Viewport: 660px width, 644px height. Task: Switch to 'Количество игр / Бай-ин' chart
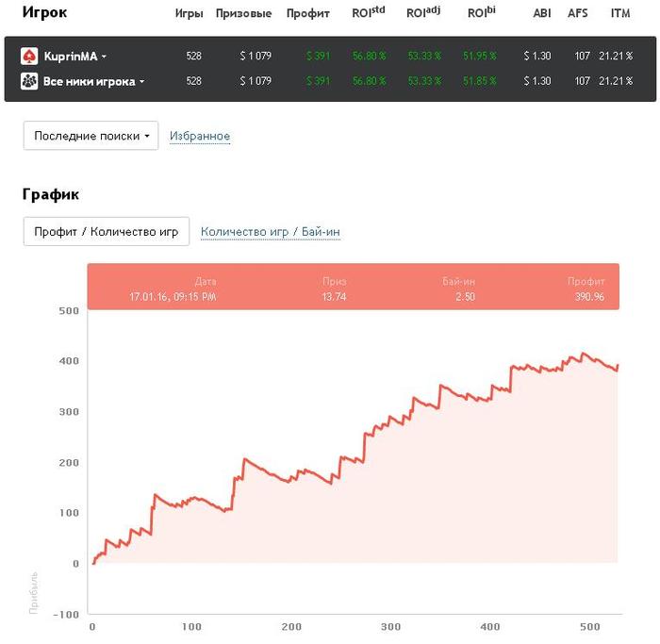(271, 232)
